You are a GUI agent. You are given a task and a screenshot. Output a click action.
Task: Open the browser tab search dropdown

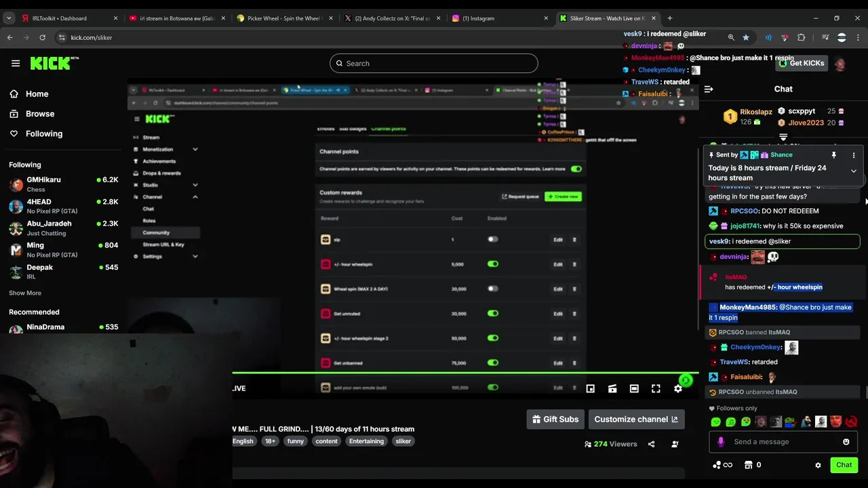pyautogui.click(x=9, y=18)
